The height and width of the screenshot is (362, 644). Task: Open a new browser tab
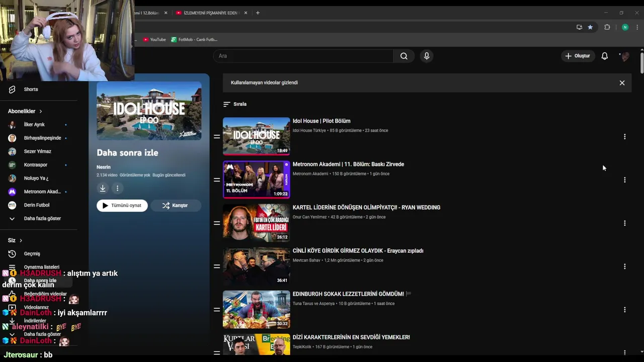(x=258, y=13)
